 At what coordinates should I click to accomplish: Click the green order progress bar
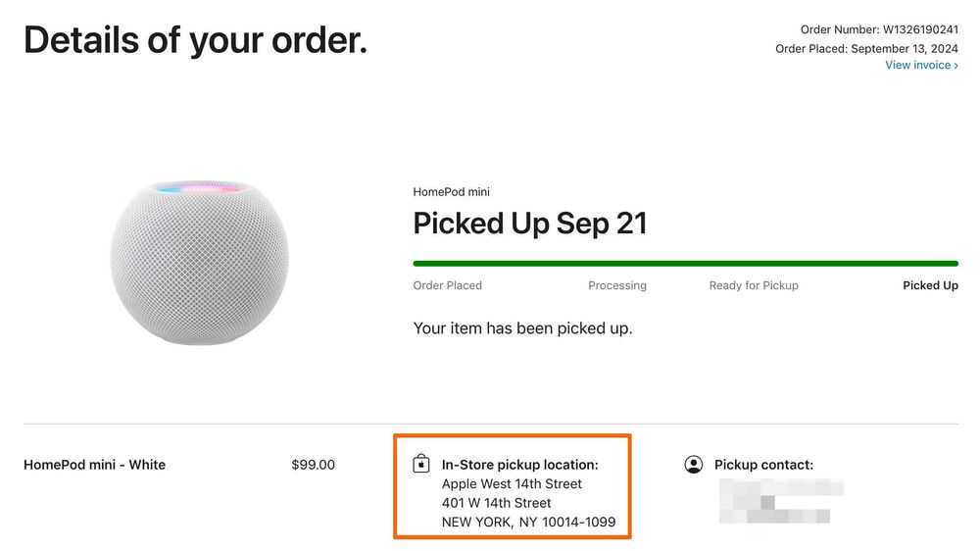point(685,264)
